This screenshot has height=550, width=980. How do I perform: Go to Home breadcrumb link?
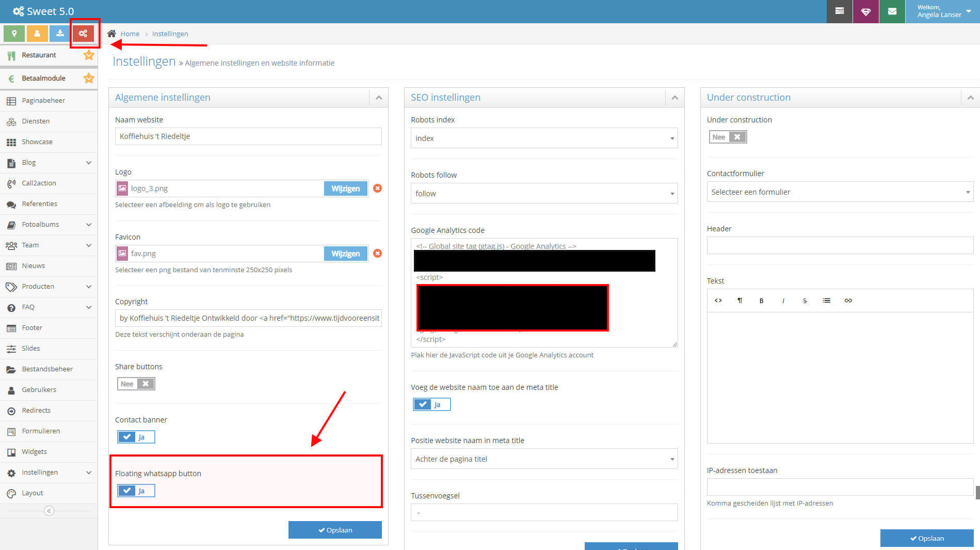click(130, 34)
